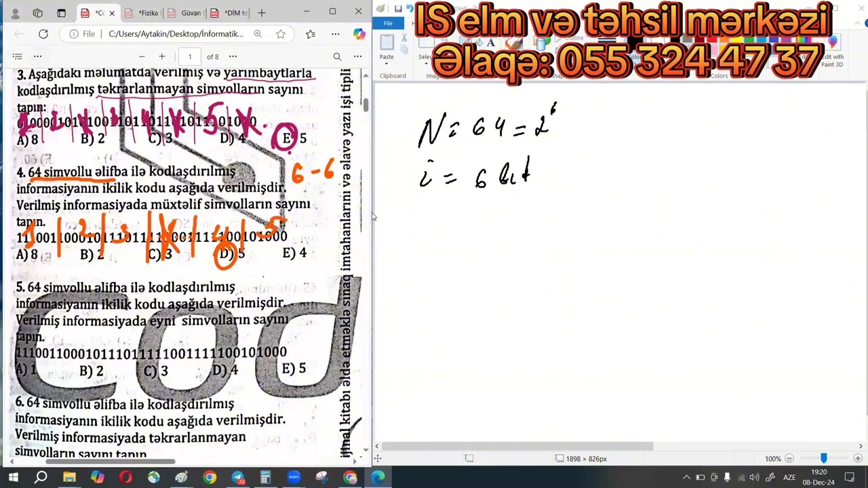The height and width of the screenshot is (488, 868).
Task: Open the Edge tab actions menu icon
Action: [61, 13]
